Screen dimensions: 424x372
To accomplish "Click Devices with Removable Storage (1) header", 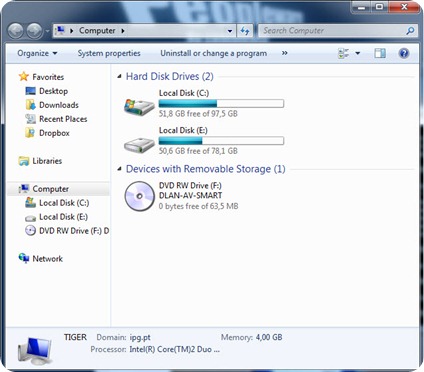I will pos(206,169).
